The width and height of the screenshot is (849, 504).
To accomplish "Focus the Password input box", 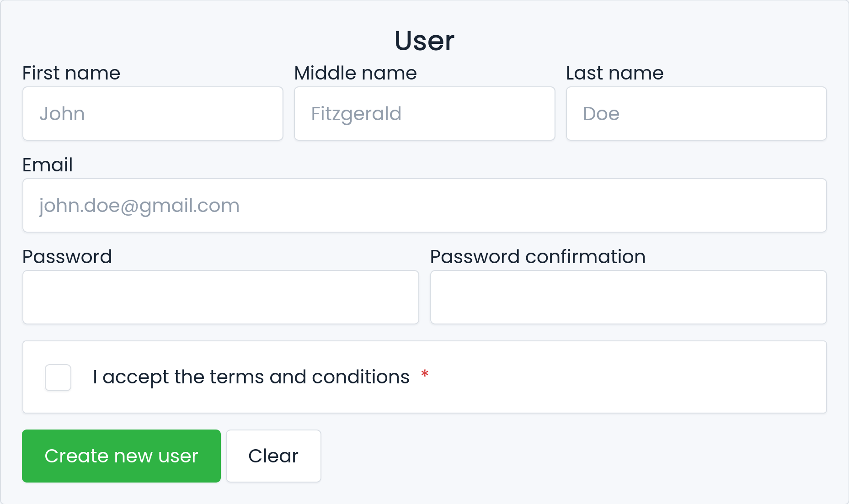I will 220,297.
